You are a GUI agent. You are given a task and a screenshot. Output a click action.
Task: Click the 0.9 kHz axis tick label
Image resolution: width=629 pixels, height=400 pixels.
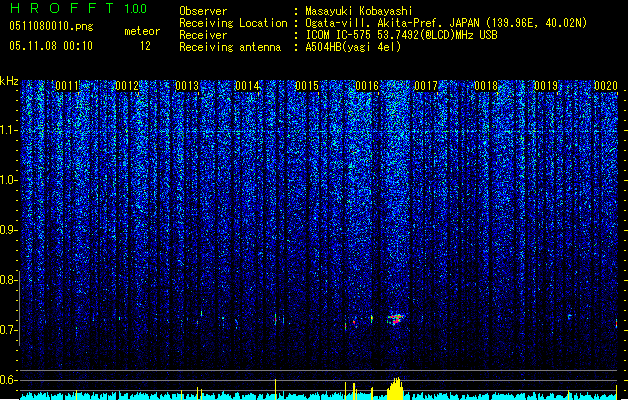click(x=9, y=230)
